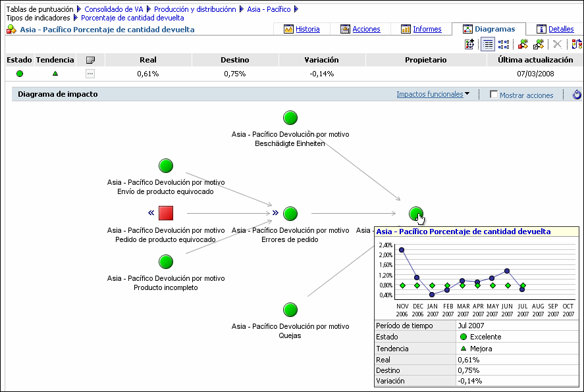
Task: Expand the » arrows left of Errores de pedido
Action: pos(275,212)
